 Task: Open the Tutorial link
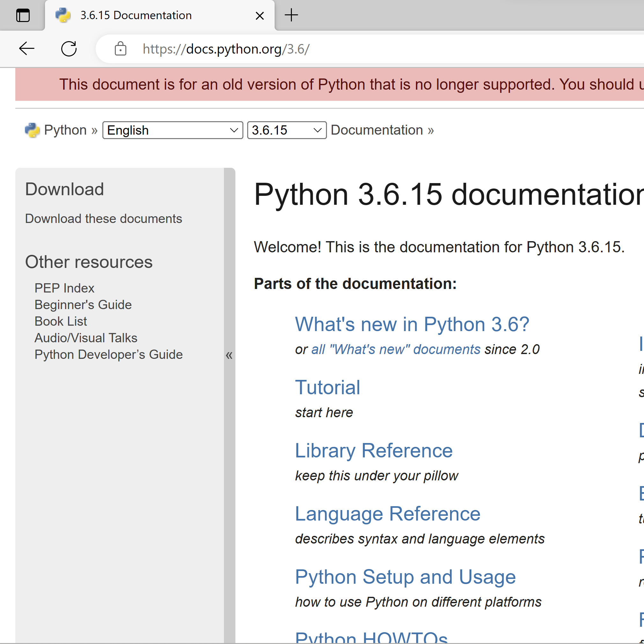327,387
